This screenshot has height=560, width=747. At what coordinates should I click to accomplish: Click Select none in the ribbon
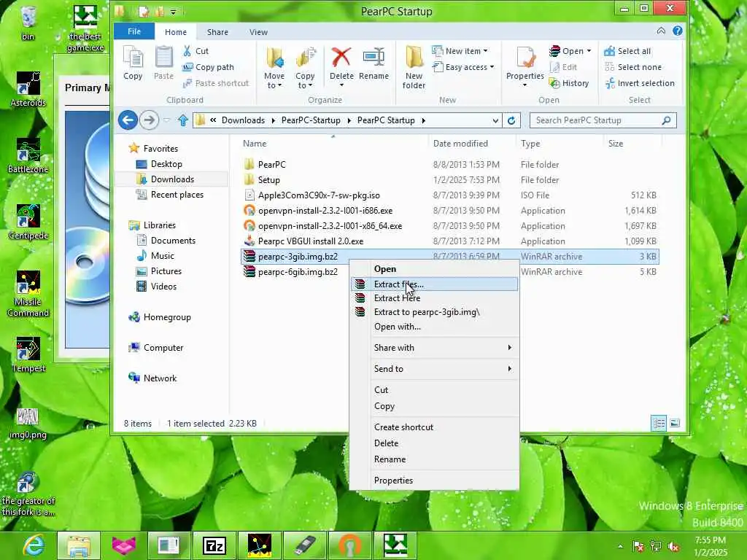point(633,67)
